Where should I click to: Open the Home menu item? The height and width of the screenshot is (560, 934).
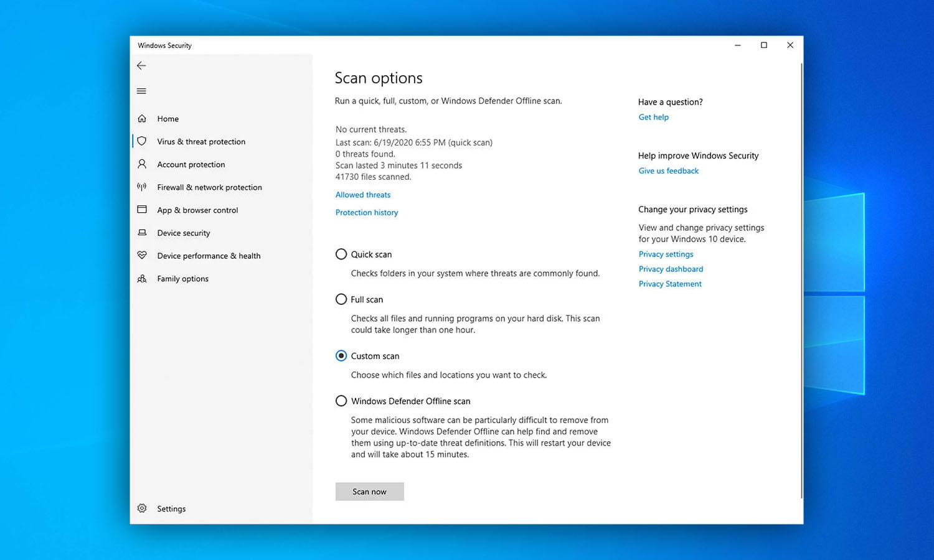click(168, 119)
